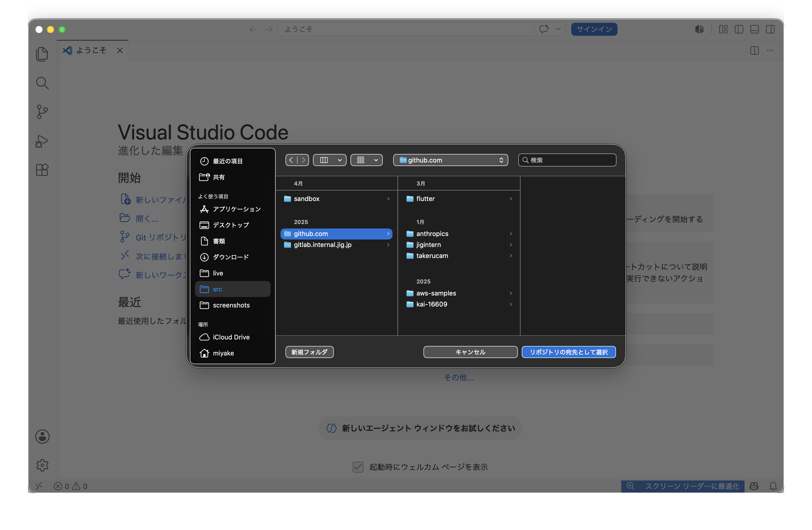Screen dimensions: 812x530
Task: Click the 新規フォルダ button
Action: pyautogui.click(x=309, y=352)
